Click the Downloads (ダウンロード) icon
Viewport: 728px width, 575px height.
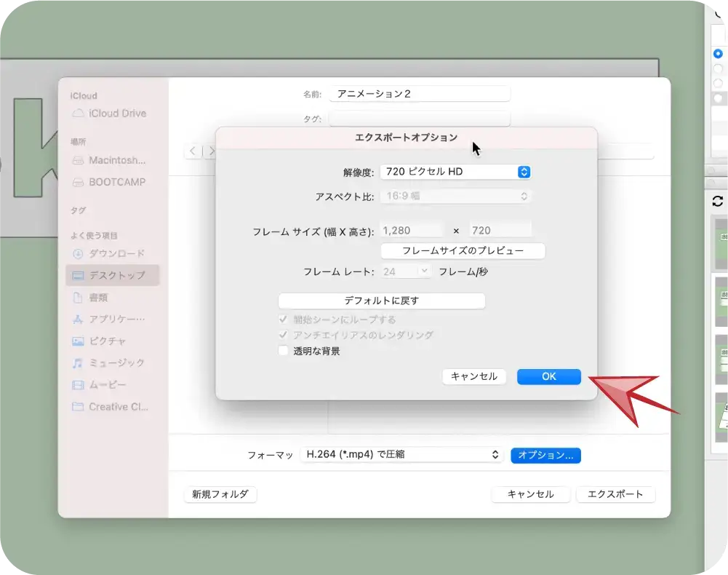point(78,253)
